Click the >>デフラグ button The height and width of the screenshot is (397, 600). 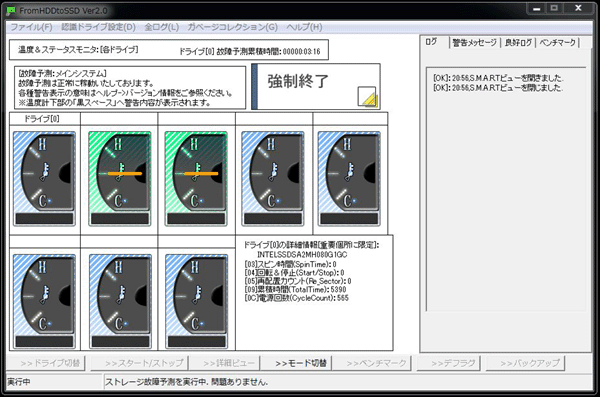[x=448, y=363]
